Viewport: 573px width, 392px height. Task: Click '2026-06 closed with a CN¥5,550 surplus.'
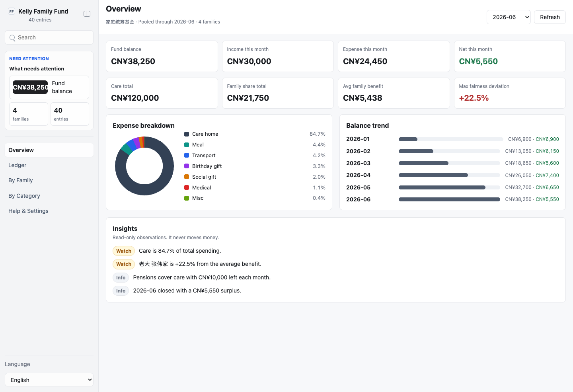tap(187, 291)
